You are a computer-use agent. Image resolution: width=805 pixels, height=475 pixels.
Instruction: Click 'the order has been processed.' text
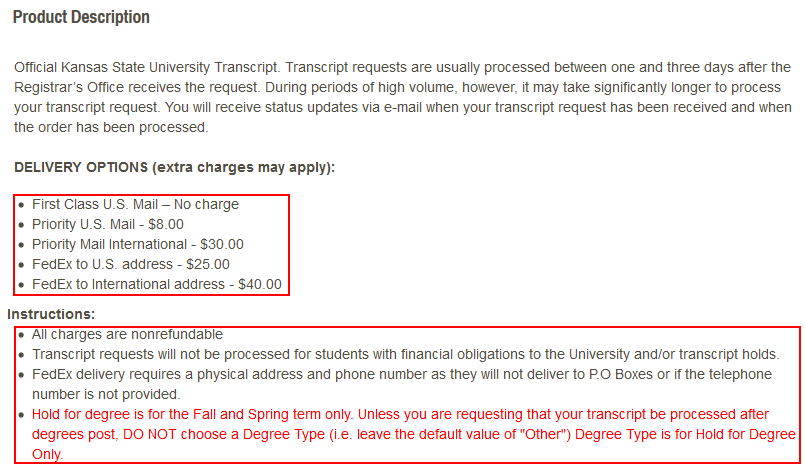[x=111, y=127]
